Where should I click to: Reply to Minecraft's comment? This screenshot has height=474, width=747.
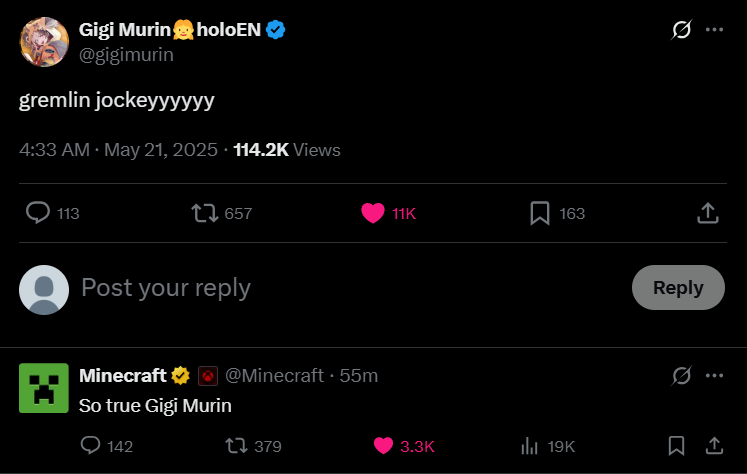pyautogui.click(x=90, y=446)
